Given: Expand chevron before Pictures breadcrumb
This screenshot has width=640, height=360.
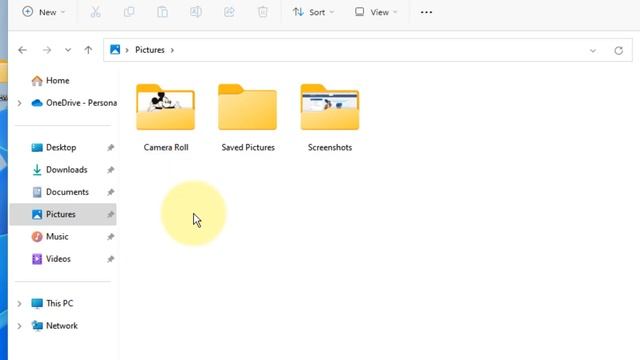Looking at the screenshot, I should tap(127, 50).
